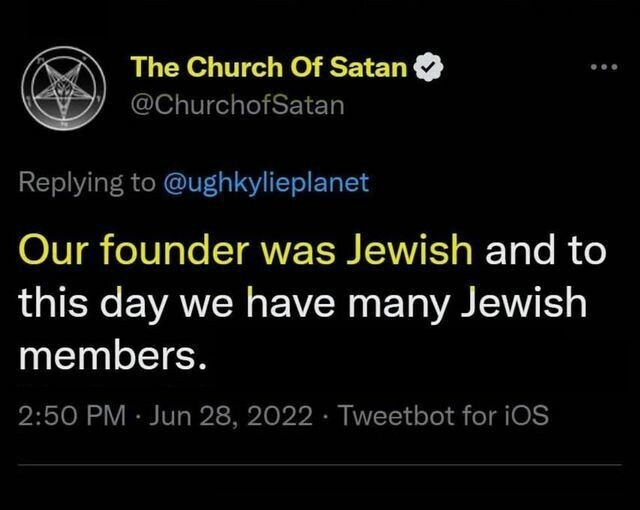The image size is (640, 510).
Task: Open the Church Of Satan profile avatar
Action: point(64,88)
